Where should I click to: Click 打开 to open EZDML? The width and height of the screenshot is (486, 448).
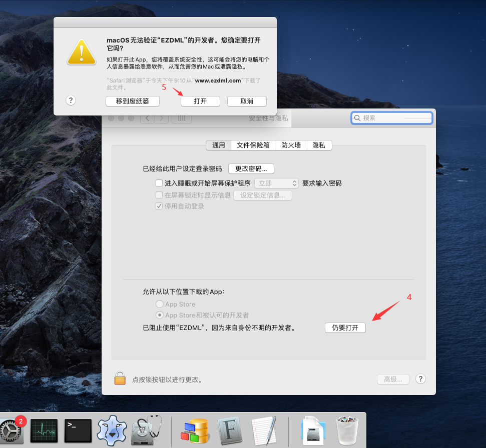coord(200,101)
